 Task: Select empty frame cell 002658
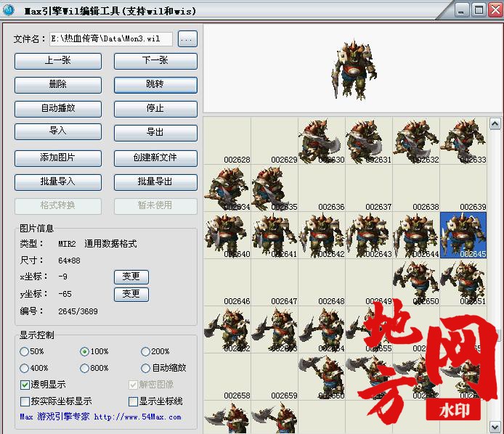[227, 377]
